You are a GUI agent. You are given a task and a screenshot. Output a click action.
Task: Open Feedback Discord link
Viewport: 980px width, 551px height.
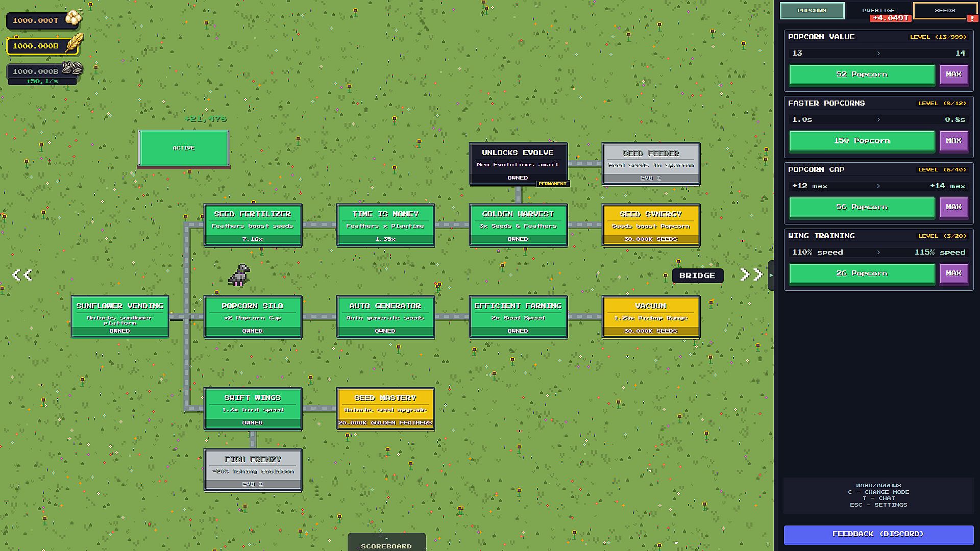pyautogui.click(x=878, y=534)
